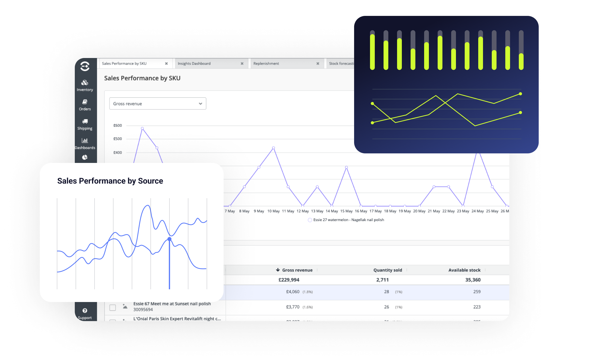Tick the checkbox for Essie 67 nail polish
This screenshot has width=596, height=364.
point(112,307)
